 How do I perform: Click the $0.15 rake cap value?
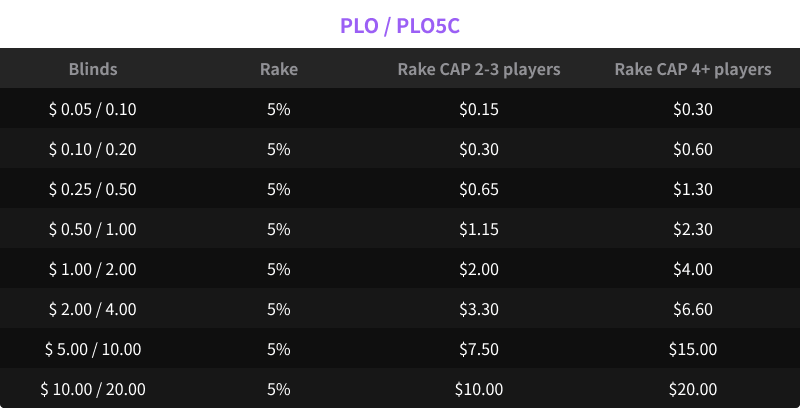(x=478, y=109)
